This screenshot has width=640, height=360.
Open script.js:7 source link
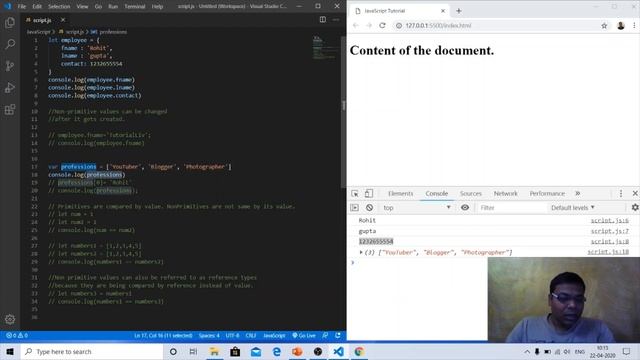point(610,231)
